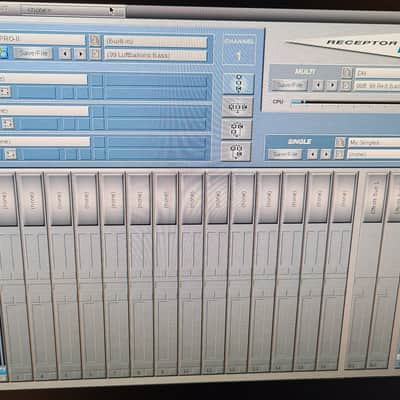Go to next patch using right arrow near Luftbahns Bass
This screenshot has height=400, width=400.
(x=80, y=54)
